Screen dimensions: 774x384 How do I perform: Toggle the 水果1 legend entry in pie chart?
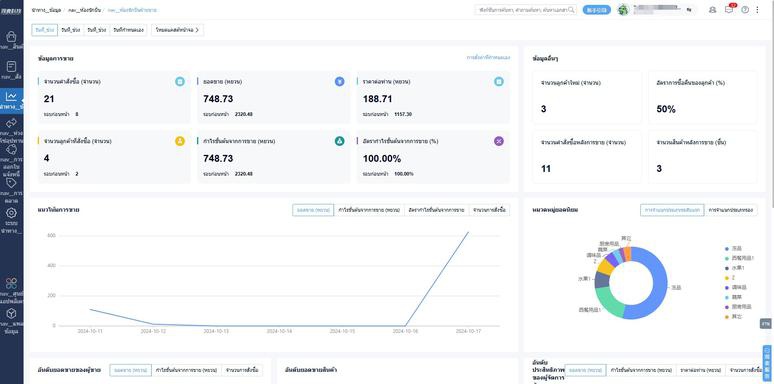[735, 268]
